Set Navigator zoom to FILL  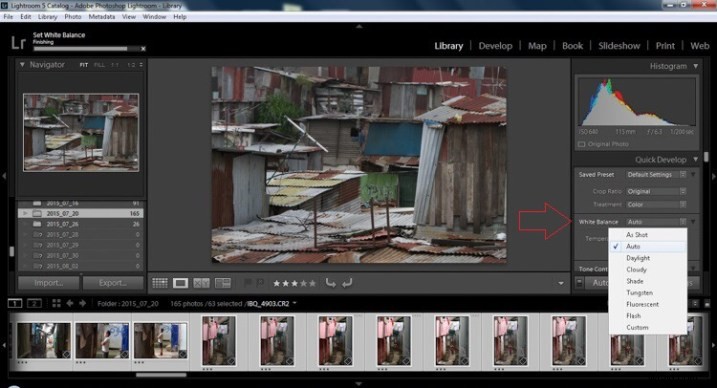pyautogui.click(x=99, y=65)
